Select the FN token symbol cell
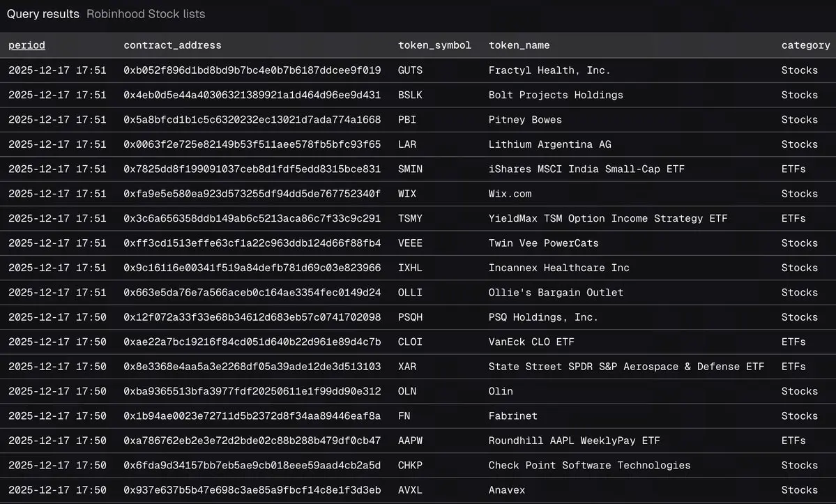 pyautogui.click(x=404, y=415)
